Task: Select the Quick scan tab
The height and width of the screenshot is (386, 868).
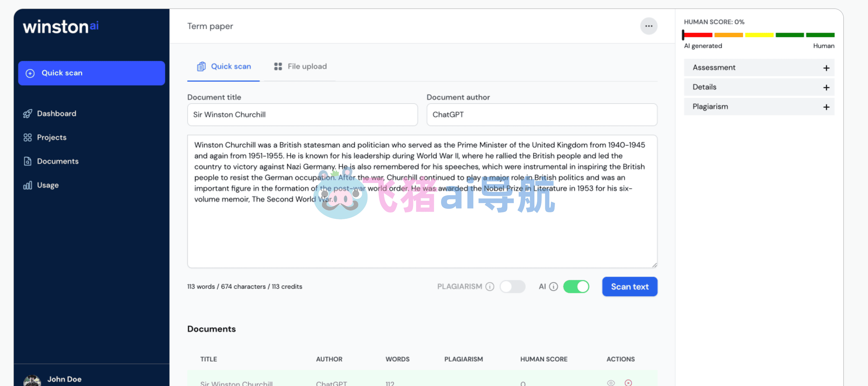Action: pyautogui.click(x=224, y=67)
